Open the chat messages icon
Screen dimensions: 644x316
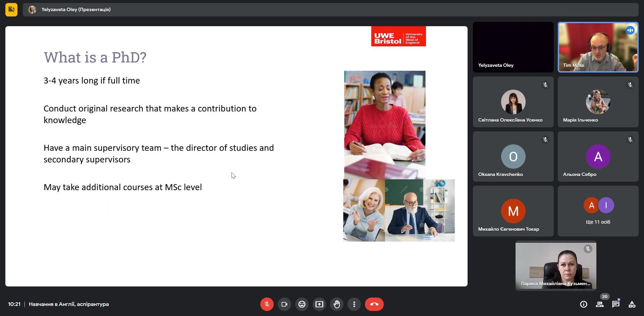(616, 304)
